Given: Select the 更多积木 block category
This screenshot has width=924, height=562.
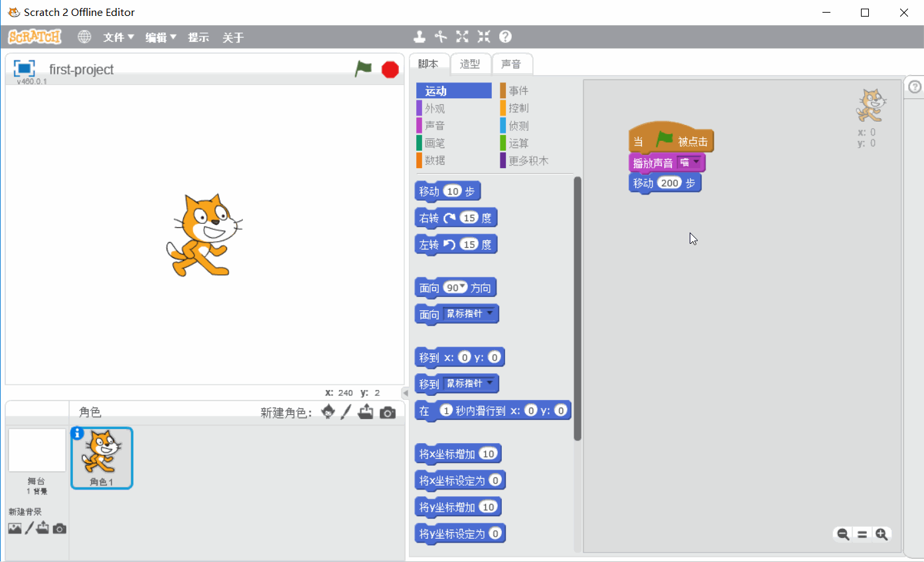Looking at the screenshot, I should coord(528,160).
